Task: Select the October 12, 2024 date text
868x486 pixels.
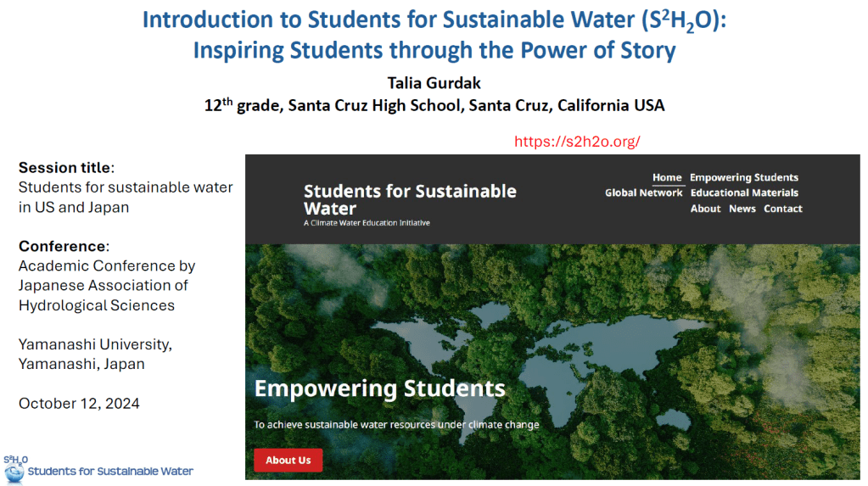Action: [79, 403]
